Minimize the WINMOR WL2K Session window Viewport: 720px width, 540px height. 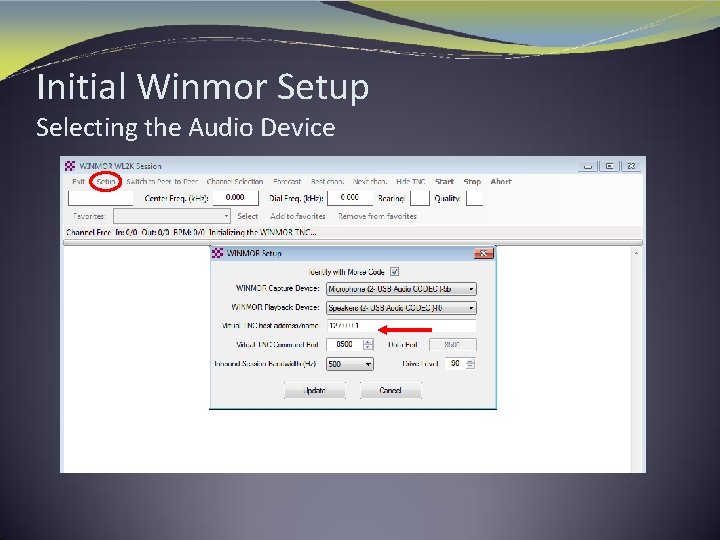tap(588, 166)
